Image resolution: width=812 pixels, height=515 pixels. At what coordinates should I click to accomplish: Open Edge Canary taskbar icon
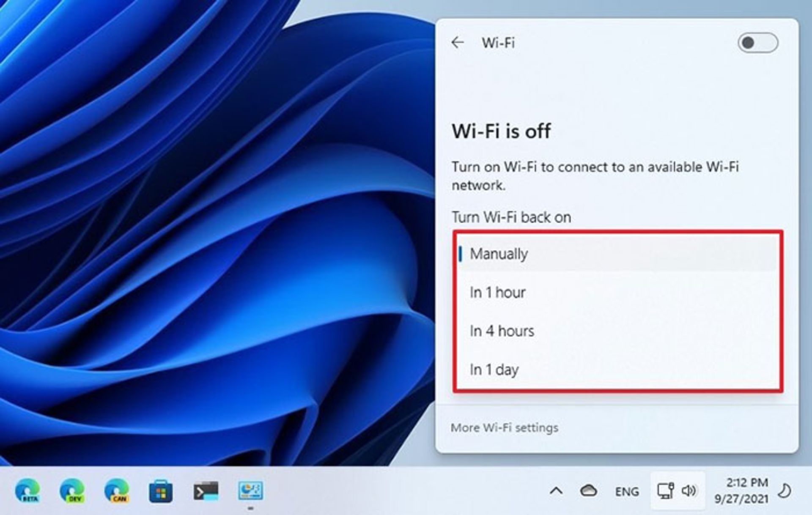pos(117,491)
